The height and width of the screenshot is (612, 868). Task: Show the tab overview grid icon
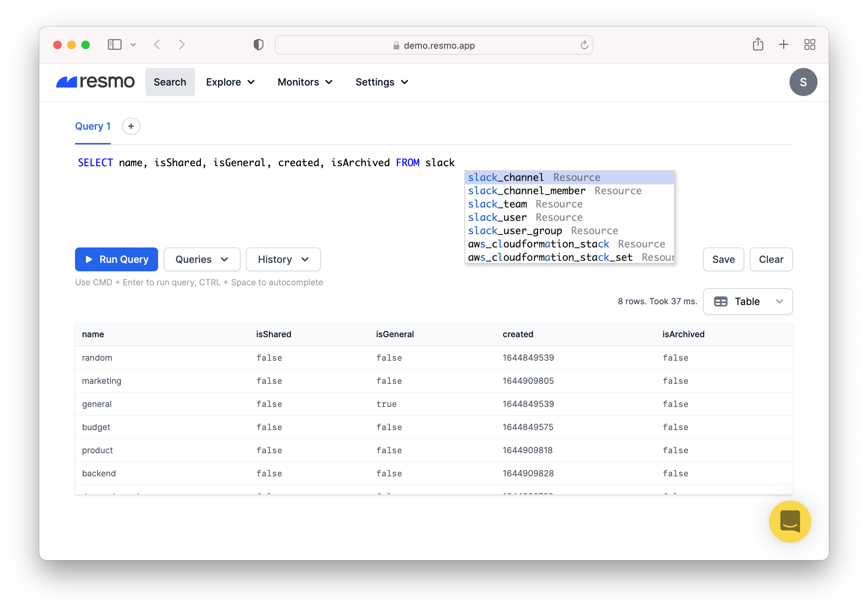tap(809, 45)
